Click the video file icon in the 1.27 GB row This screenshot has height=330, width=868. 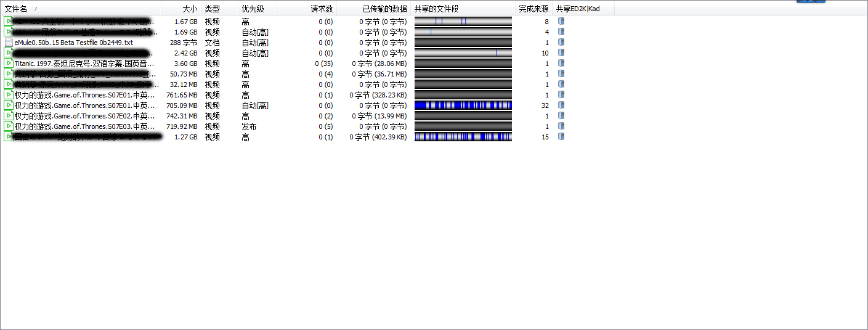[x=9, y=137]
